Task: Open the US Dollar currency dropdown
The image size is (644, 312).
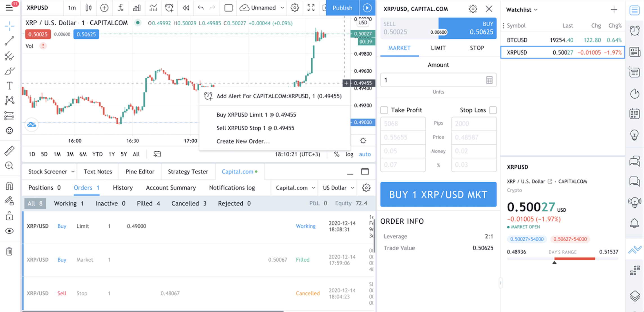Action: (x=338, y=188)
